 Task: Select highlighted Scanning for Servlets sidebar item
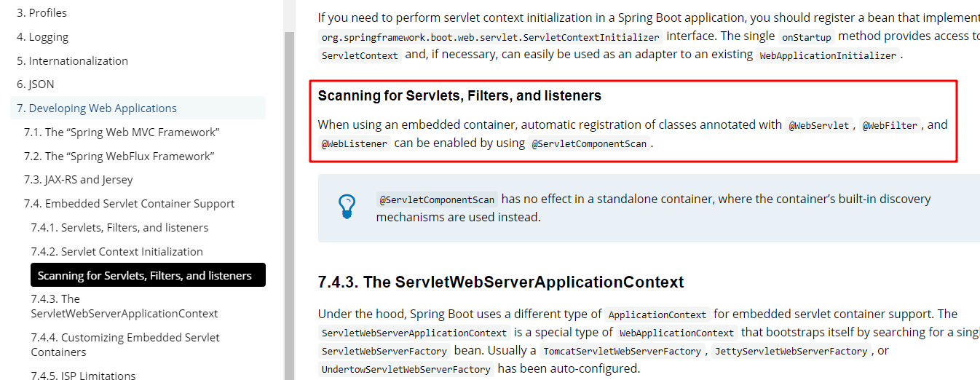click(x=148, y=275)
